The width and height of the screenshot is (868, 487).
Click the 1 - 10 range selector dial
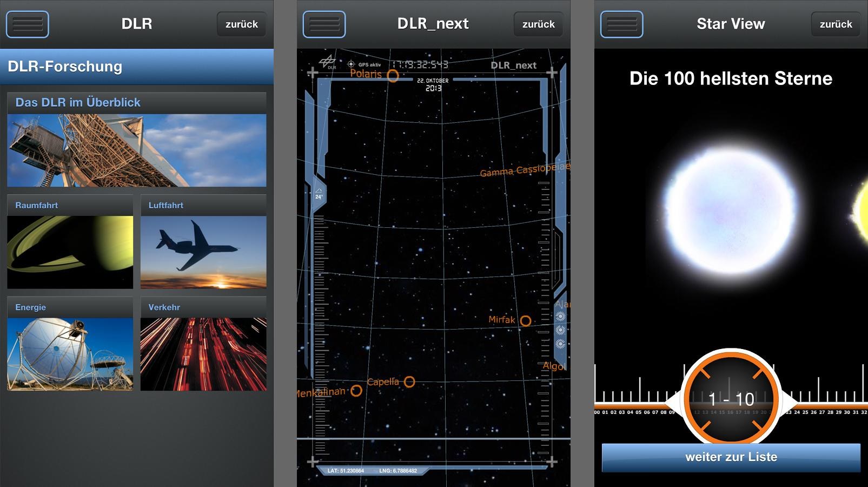point(731,399)
